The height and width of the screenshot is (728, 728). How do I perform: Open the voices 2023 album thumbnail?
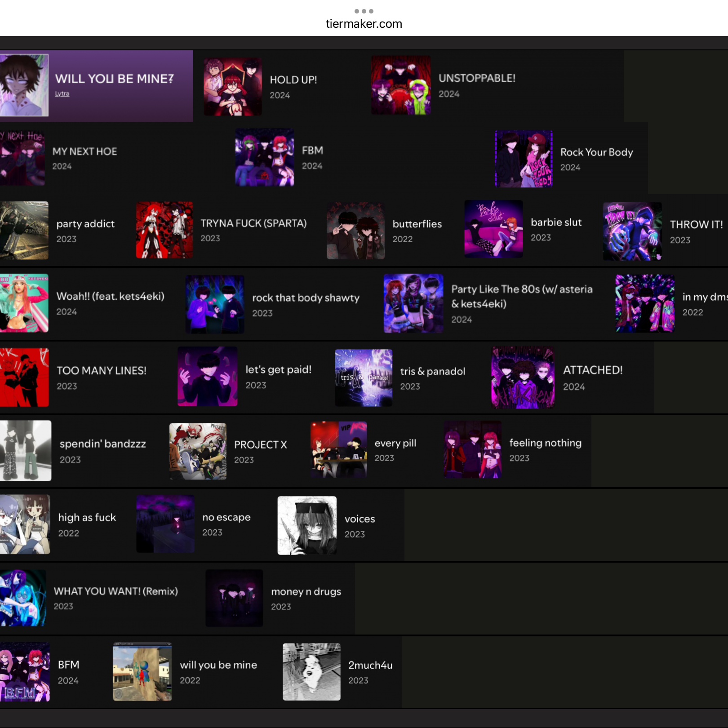point(307,525)
